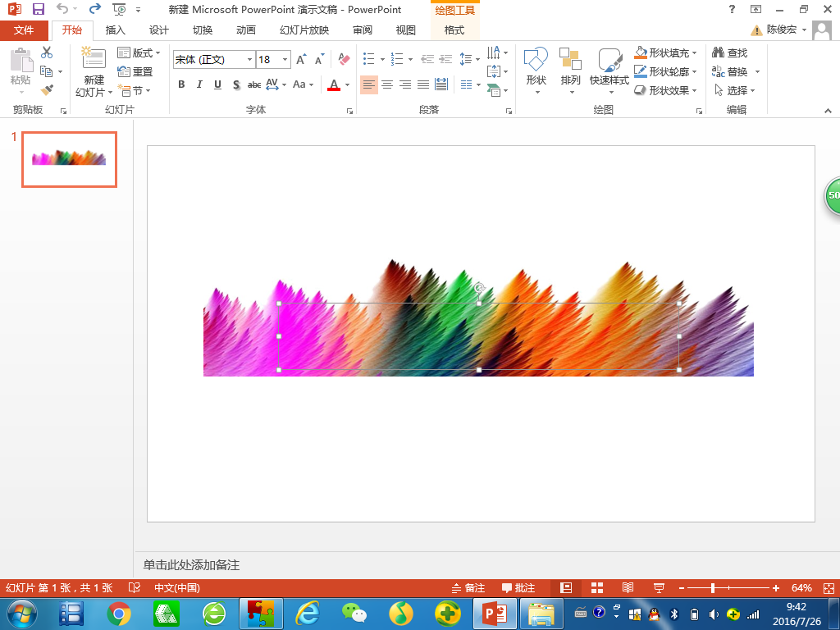Click the Format Painter brush icon

(47, 90)
